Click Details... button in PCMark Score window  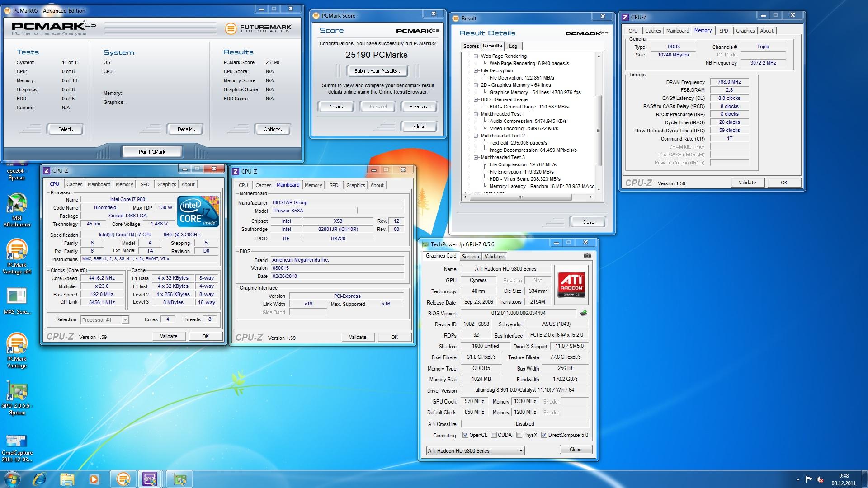click(337, 107)
